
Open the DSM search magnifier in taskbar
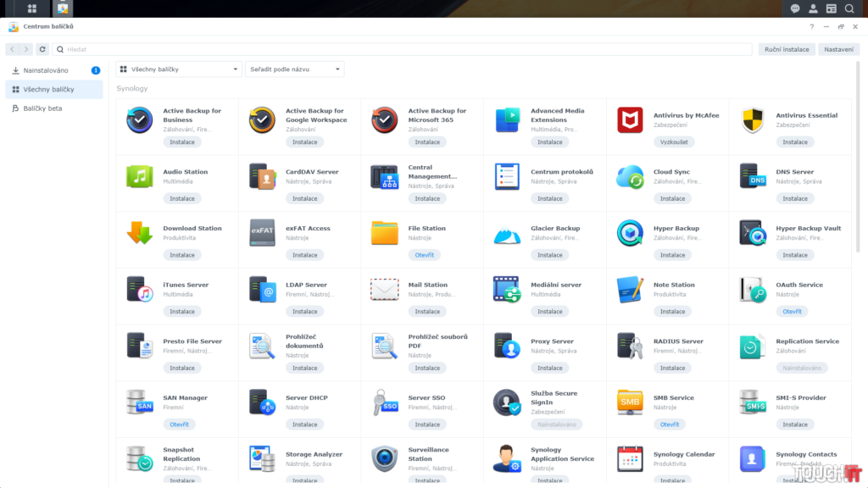849,8
